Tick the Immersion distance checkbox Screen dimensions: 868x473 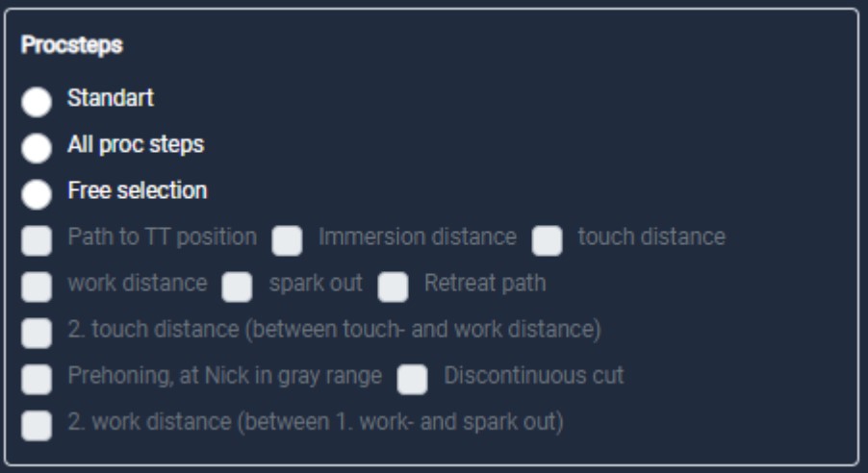pos(287,240)
